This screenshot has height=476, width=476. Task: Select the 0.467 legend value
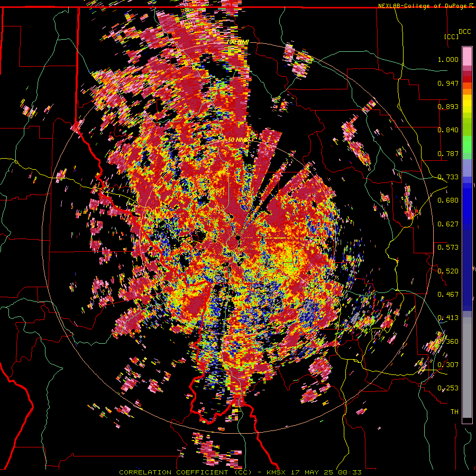click(448, 295)
